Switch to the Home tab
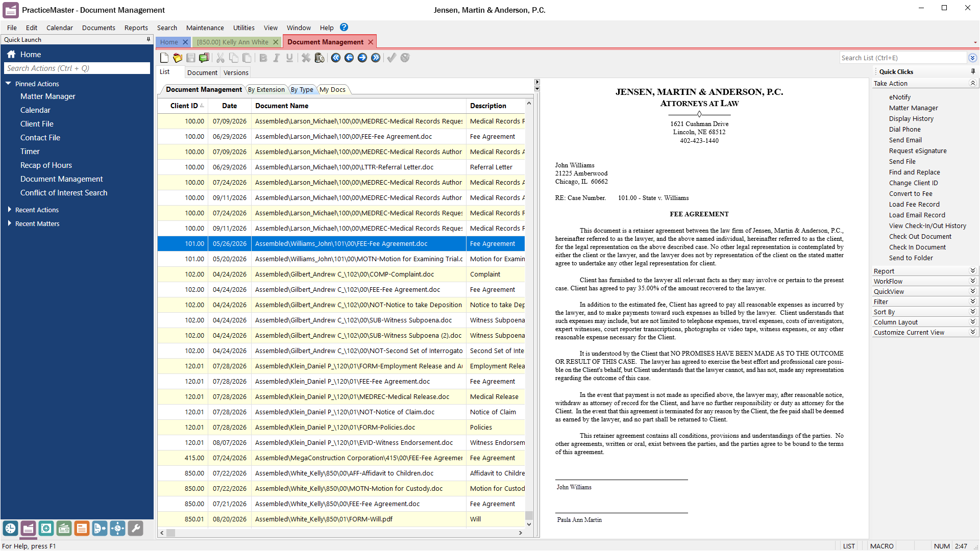The height and width of the screenshot is (551, 980). tap(169, 42)
